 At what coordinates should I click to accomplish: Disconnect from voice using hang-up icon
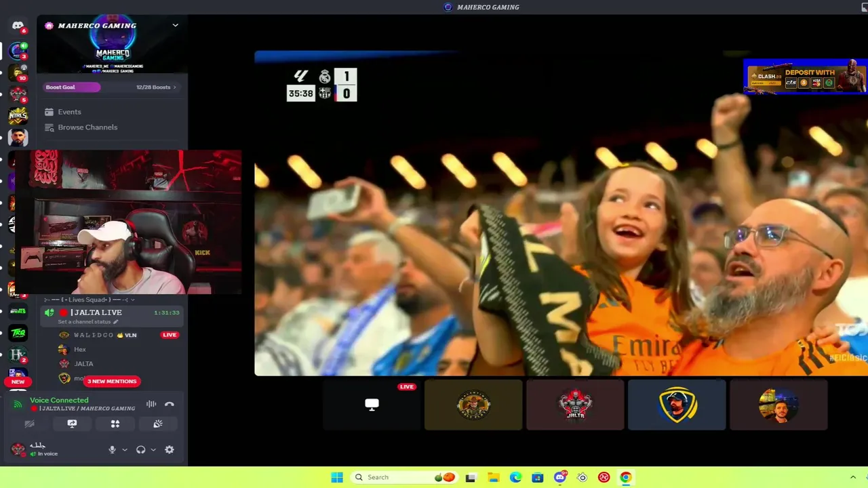click(170, 404)
